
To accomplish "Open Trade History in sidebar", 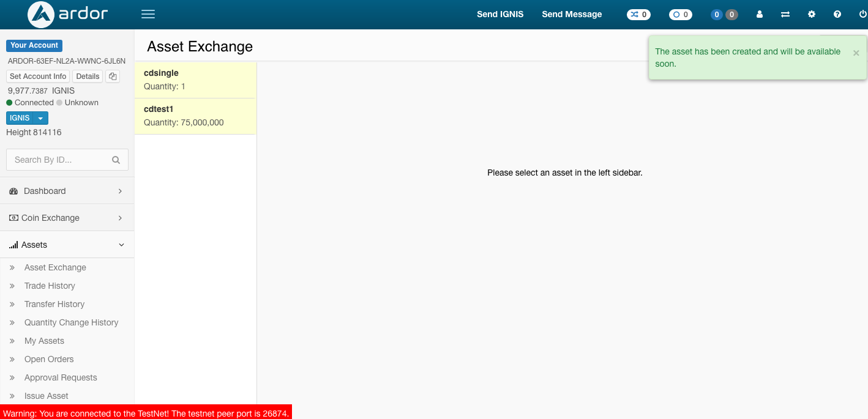I will tap(50, 286).
